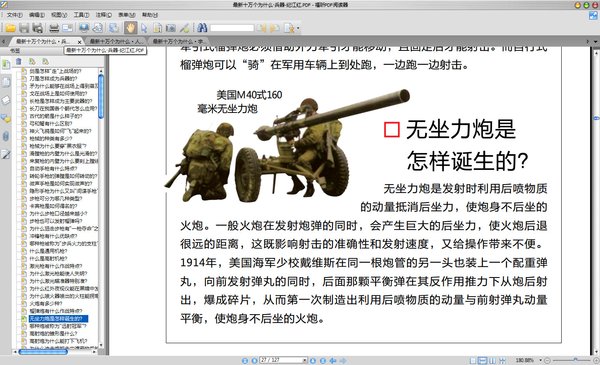
Task: Open Find with the binoculars icon
Action: [x=202, y=28]
